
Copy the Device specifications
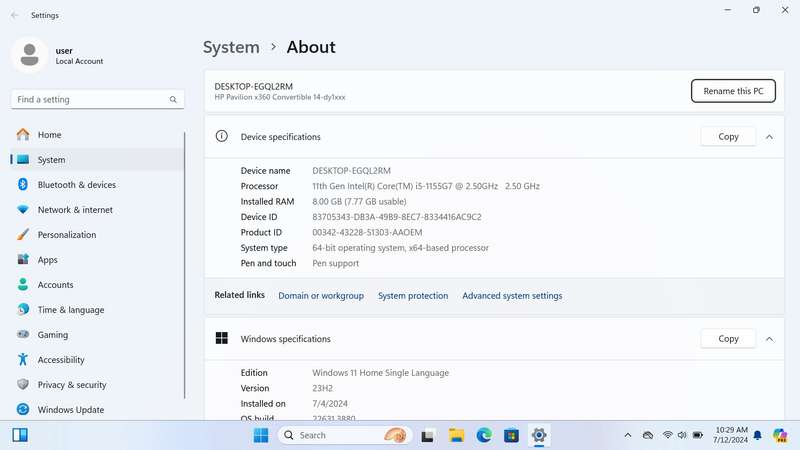point(728,137)
